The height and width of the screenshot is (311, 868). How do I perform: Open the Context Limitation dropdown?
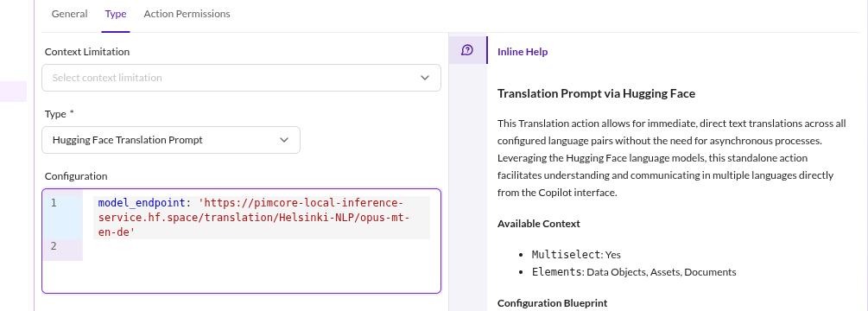pos(241,78)
